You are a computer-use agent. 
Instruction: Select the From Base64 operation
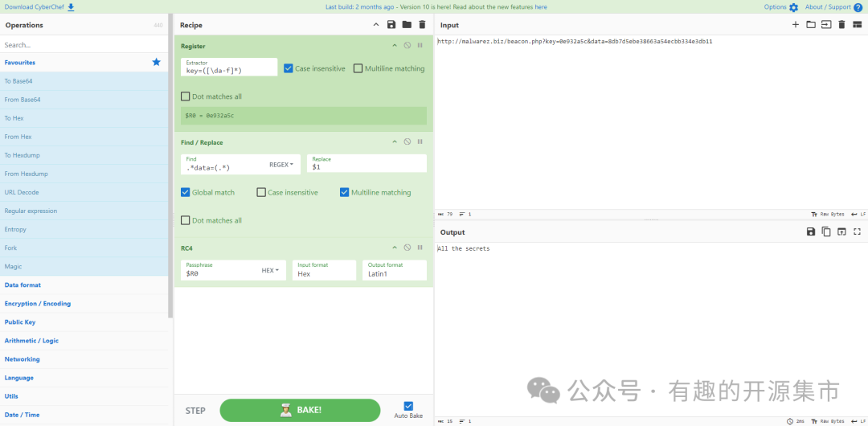coord(23,100)
